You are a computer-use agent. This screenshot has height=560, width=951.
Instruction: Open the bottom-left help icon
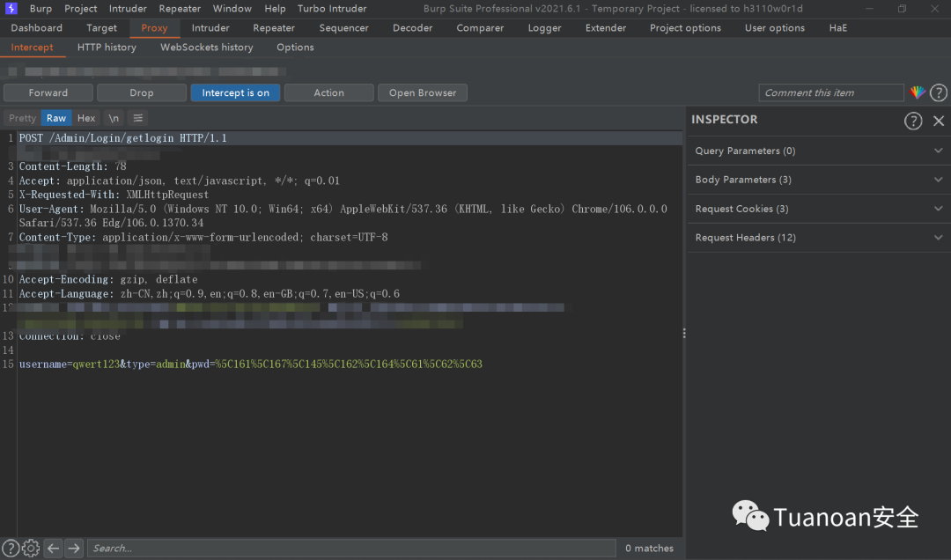click(x=11, y=548)
